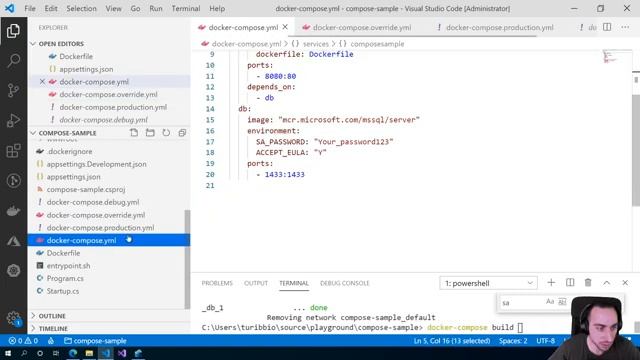The width and height of the screenshot is (640, 360).
Task: Click compose-sample folder in status bar
Action: tap(95, 340)
